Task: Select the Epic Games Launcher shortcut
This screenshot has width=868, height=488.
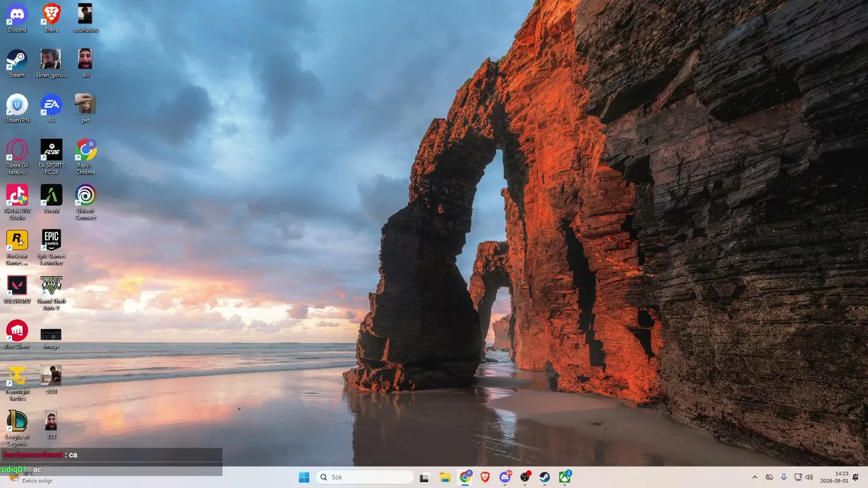Action: point(52,247)
